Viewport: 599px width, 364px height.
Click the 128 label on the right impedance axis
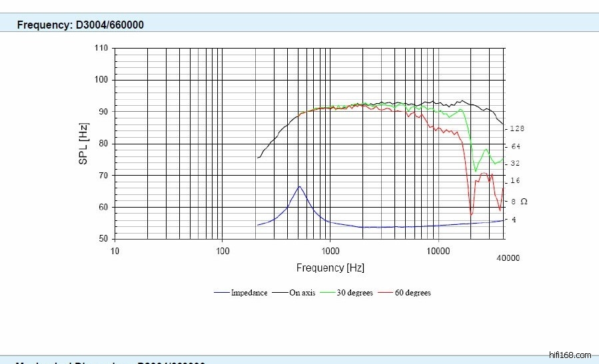pos(518,128)
